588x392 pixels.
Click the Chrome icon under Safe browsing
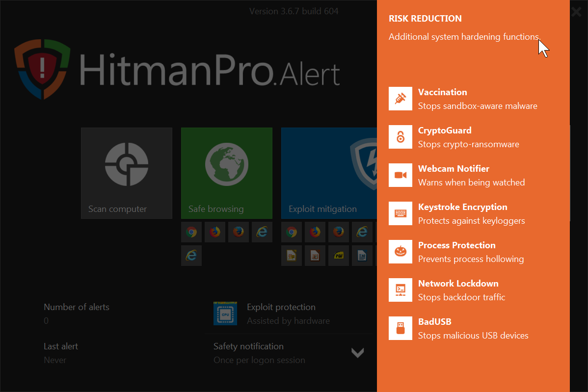[x=191, y=232]
